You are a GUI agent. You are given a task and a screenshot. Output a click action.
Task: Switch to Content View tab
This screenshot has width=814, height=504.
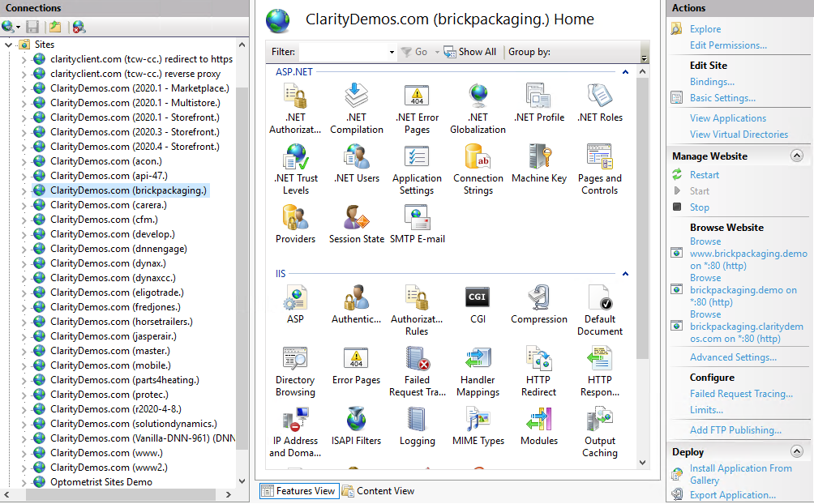click(379, 491)
